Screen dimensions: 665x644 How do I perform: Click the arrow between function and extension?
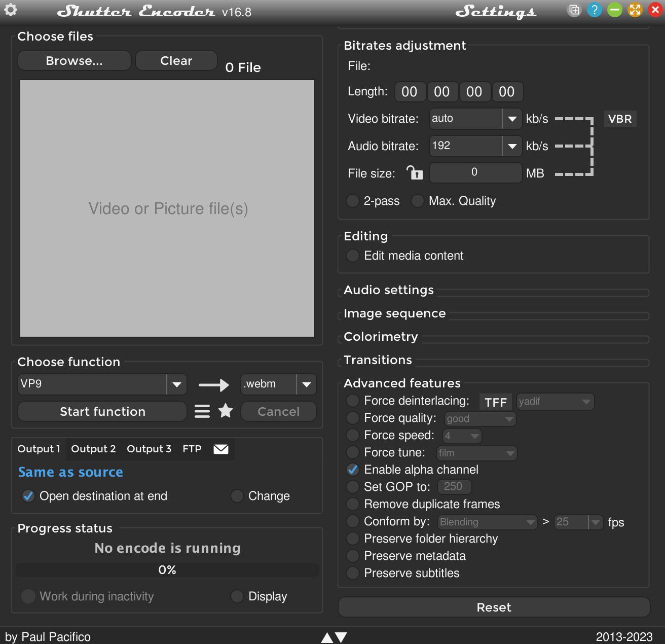pyautogui.click(x=213, y=385)
